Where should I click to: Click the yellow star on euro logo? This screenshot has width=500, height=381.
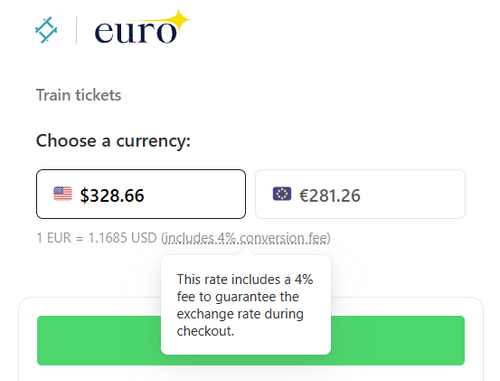click(x=180, y=20)
